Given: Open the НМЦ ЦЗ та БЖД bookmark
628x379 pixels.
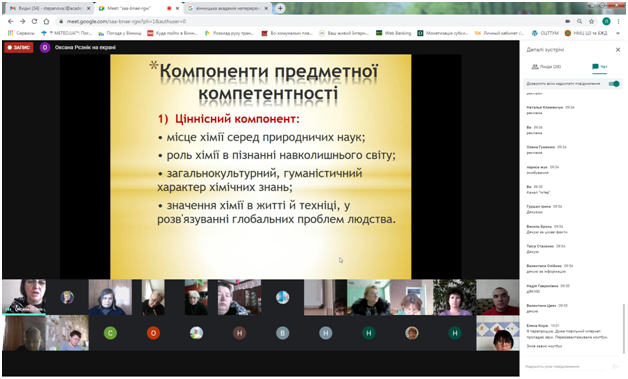Looking at the screenshot, I should tap(586, 33).
